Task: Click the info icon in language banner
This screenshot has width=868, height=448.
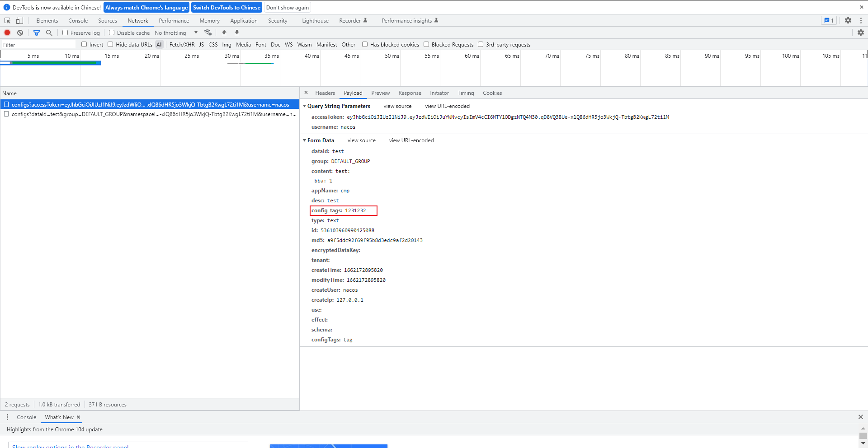Action: tap(6, 7)
